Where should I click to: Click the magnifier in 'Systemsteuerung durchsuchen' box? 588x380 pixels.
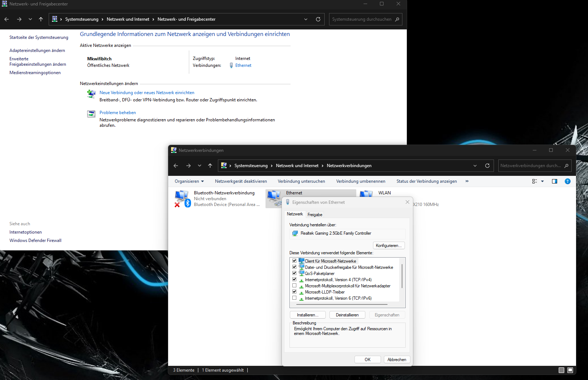[x=397, y=19]
